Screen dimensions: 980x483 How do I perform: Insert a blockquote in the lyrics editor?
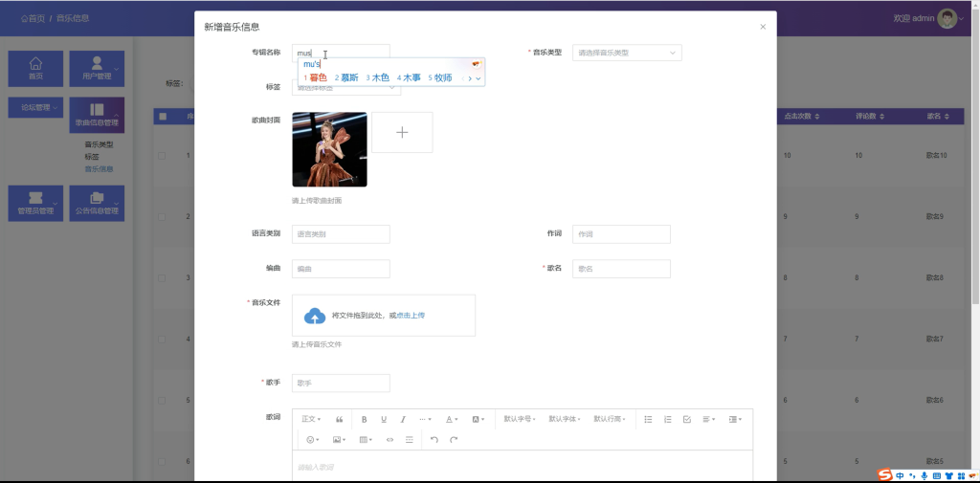[340, 419]
